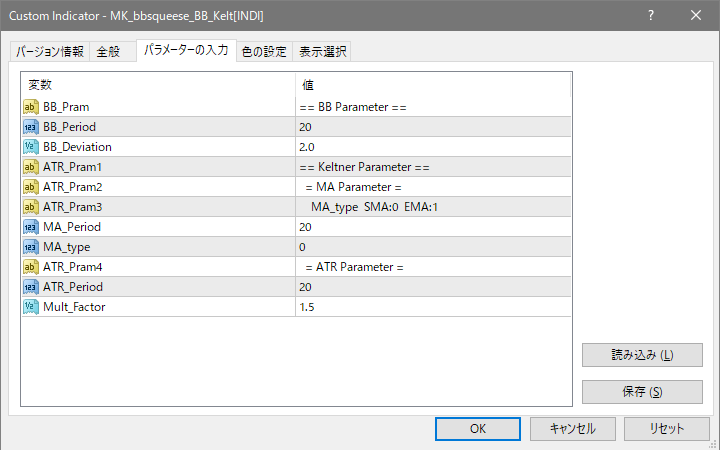Select the BB_Period variable name

[69, 127]
